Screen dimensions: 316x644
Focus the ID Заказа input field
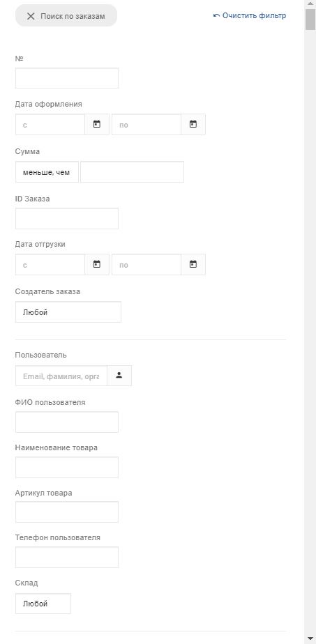(67, 219)
